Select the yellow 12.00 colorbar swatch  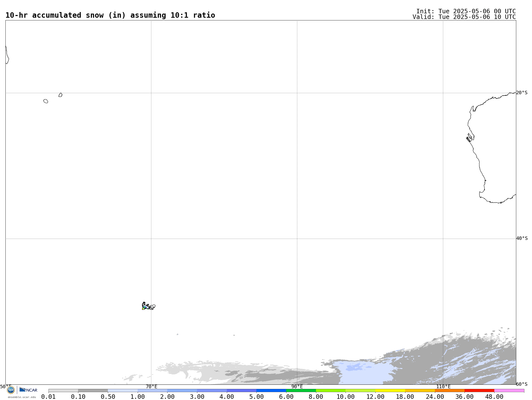(390, 391)
